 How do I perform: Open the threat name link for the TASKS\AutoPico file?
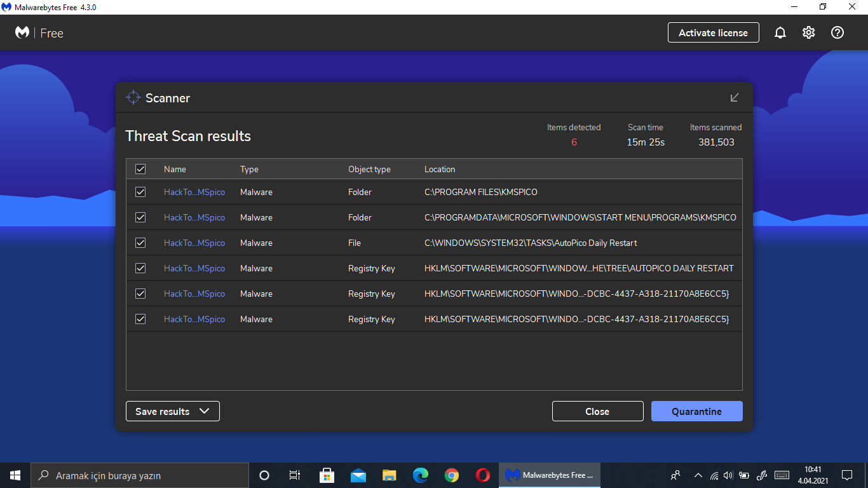click(194, 243)
